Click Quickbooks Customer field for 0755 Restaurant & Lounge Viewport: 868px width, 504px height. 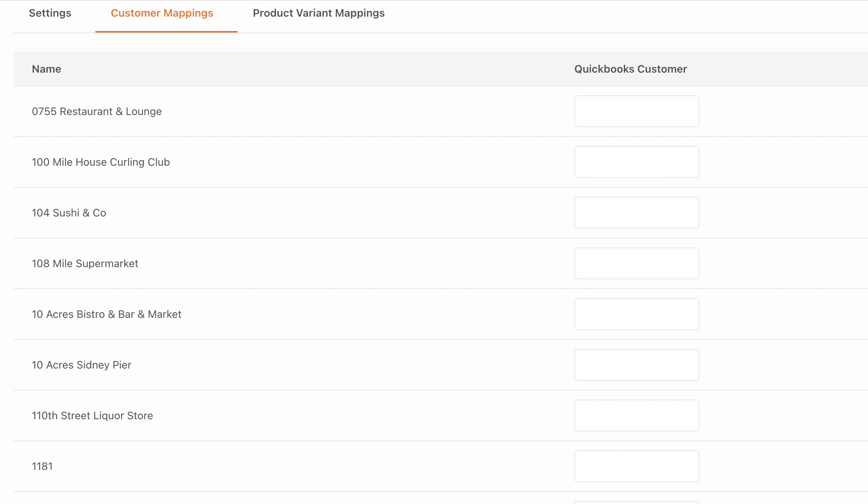pyautogui.click(x=636, y=111)
